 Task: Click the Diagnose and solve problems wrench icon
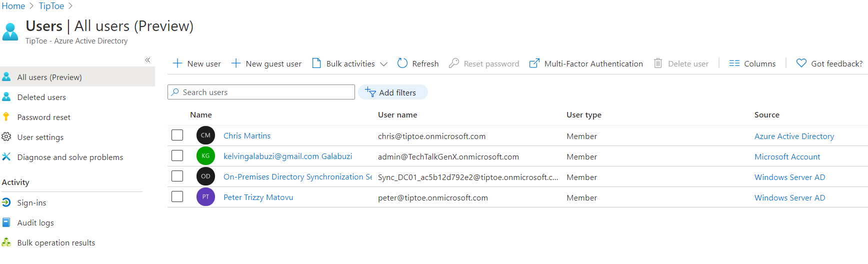click(x=6, y=156)
